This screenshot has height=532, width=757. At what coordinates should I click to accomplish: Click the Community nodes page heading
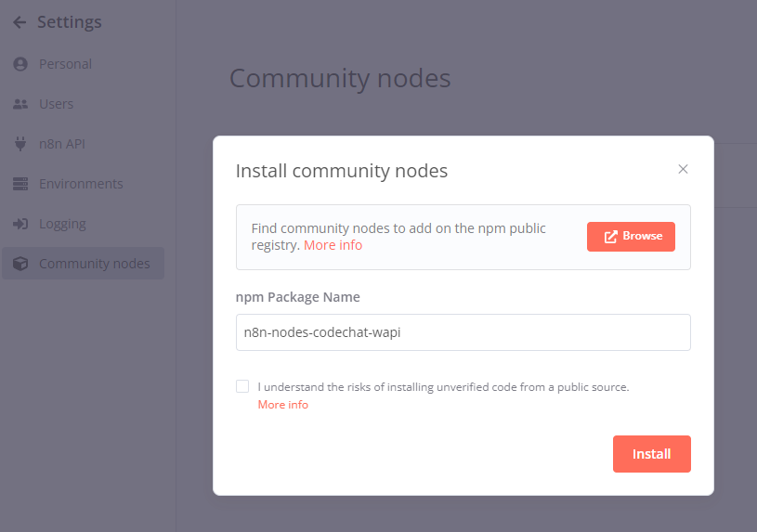[340, 78]
